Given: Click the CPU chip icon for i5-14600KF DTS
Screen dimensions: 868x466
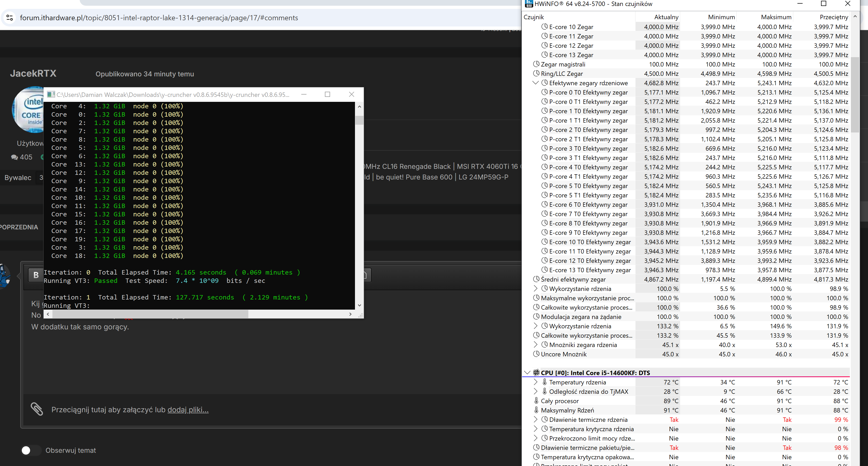Looking at the screenshot, I should [536, 372].
